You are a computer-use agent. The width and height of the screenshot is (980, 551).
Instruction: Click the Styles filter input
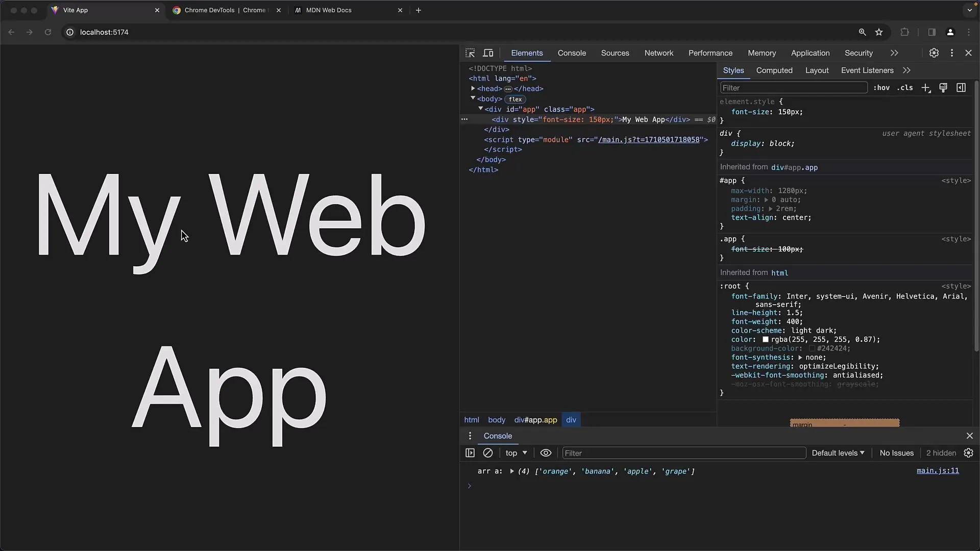[794, 88]
